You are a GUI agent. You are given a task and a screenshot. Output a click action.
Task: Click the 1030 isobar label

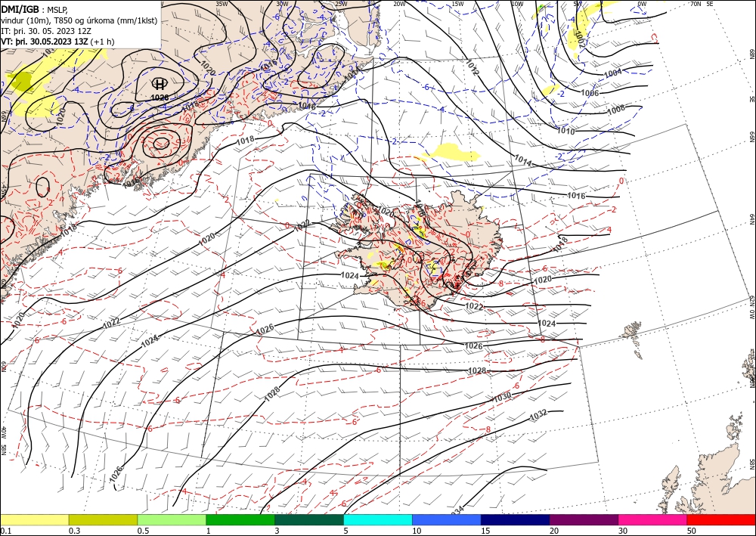(502, 398)
